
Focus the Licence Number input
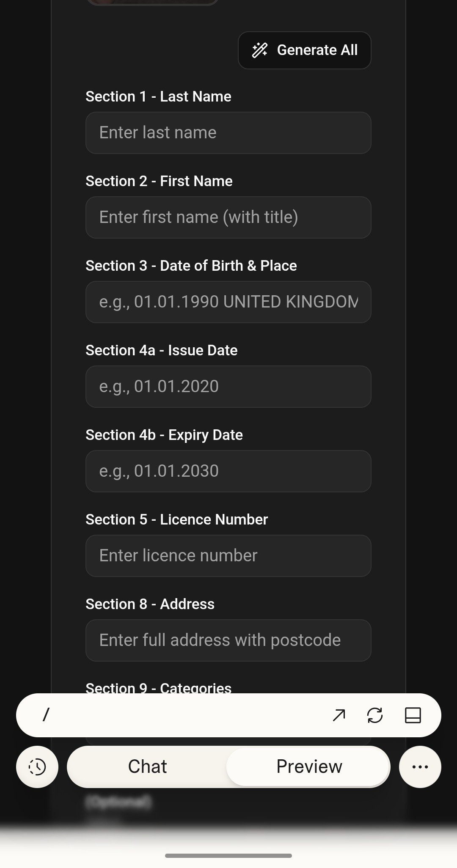228,556
